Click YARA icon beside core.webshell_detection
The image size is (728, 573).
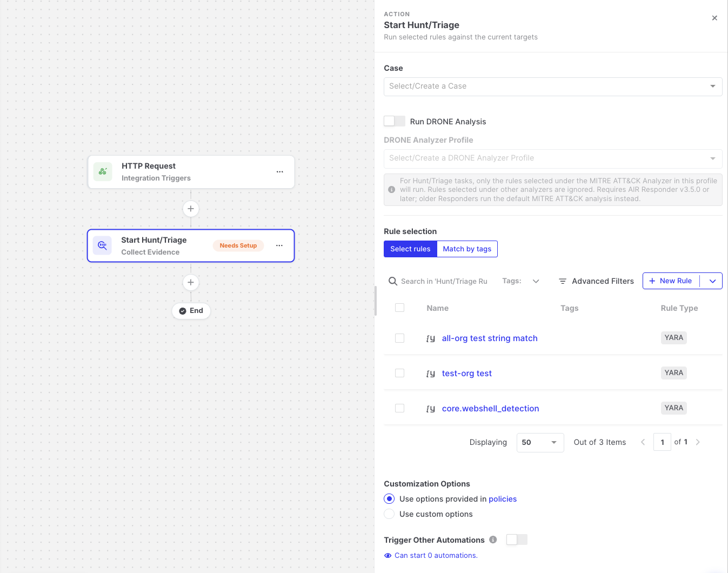click(x=431, y=409)
